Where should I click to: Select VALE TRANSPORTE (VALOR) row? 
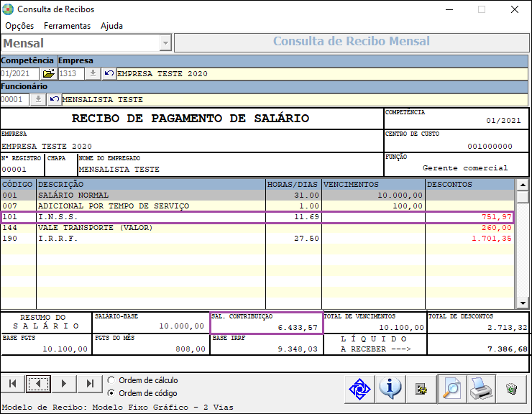pyautogui.click(x=257, y=228)
